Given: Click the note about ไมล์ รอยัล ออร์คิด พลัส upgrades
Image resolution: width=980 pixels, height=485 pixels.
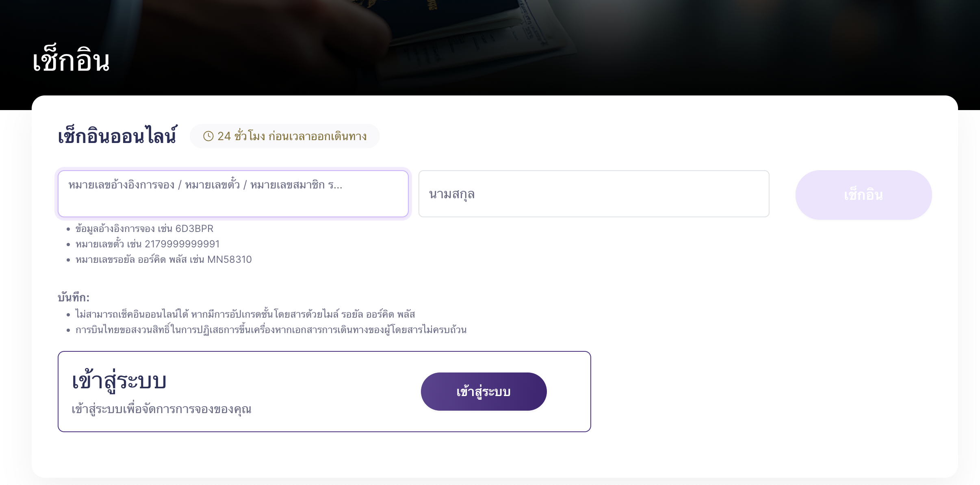Looking at the screenshot, I should [245, 314].
